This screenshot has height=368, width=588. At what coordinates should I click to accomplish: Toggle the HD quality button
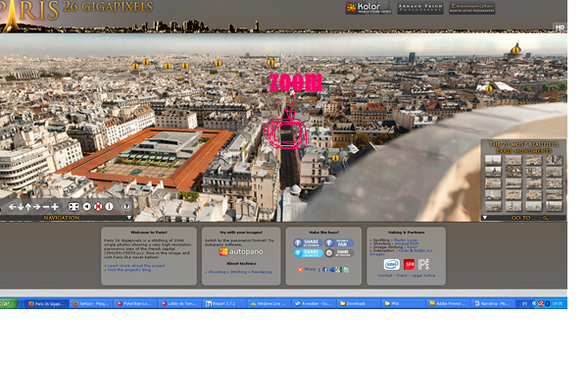(x=560, y=27)
